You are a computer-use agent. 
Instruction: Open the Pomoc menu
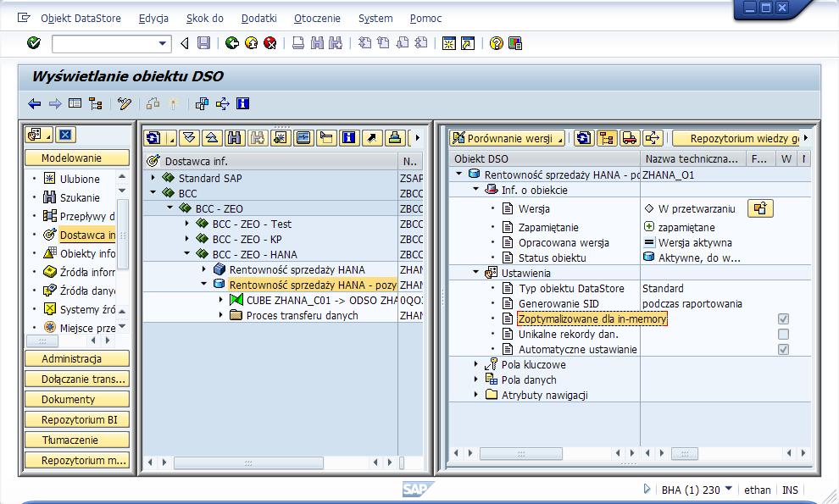click(x=426, y=18)
